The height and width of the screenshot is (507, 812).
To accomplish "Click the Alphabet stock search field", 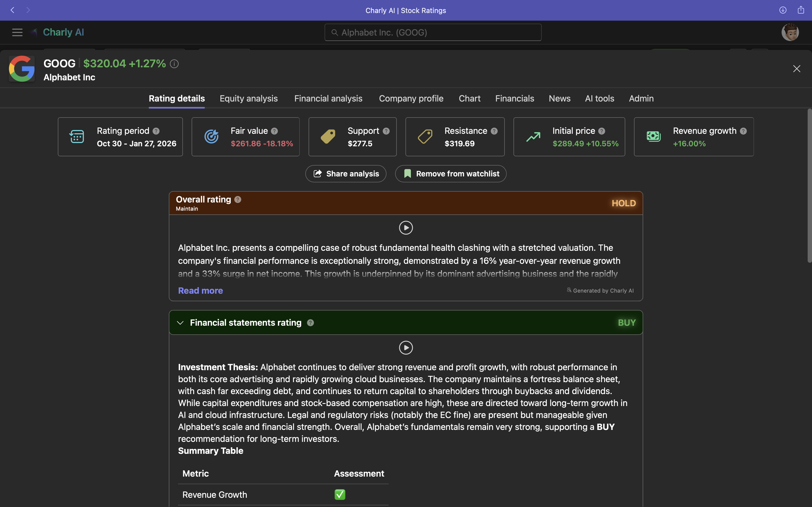I will 433,32.
